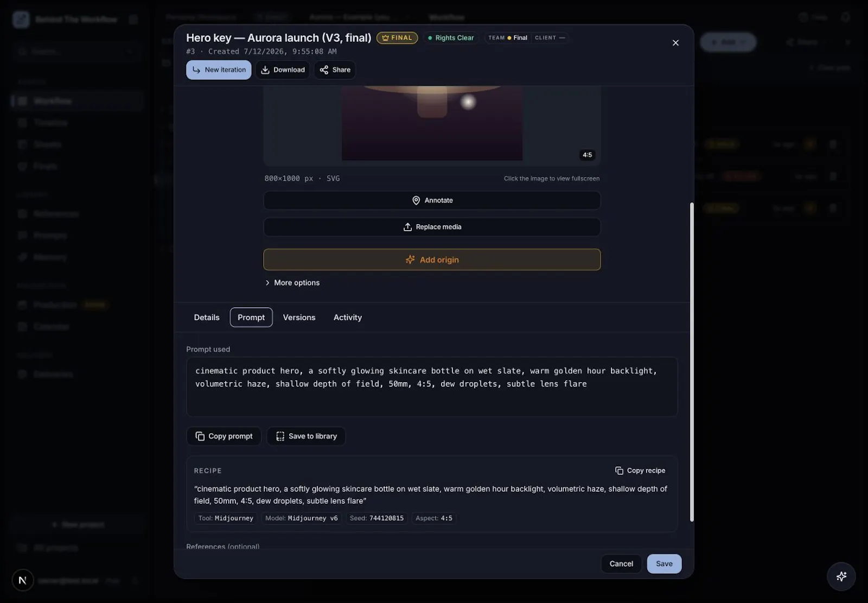Open the Team Final status selector
The height and width of the screenshot is (603, 868).
coord(508,38)
